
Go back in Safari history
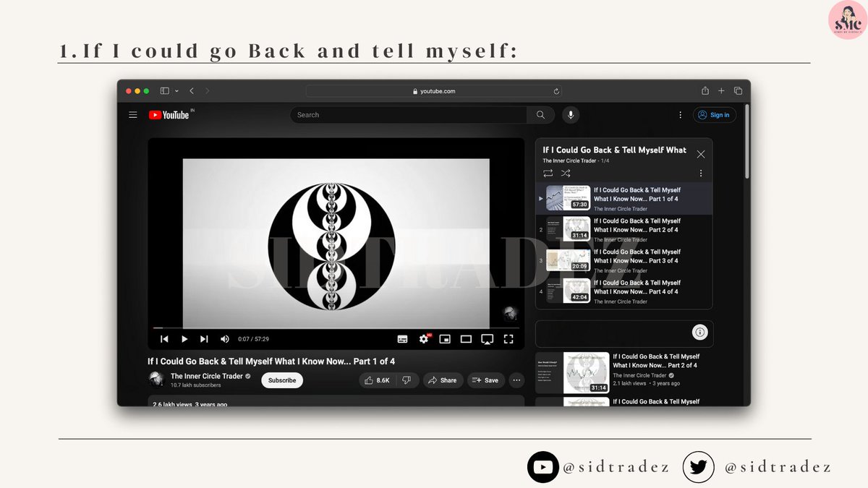[192, 91]
